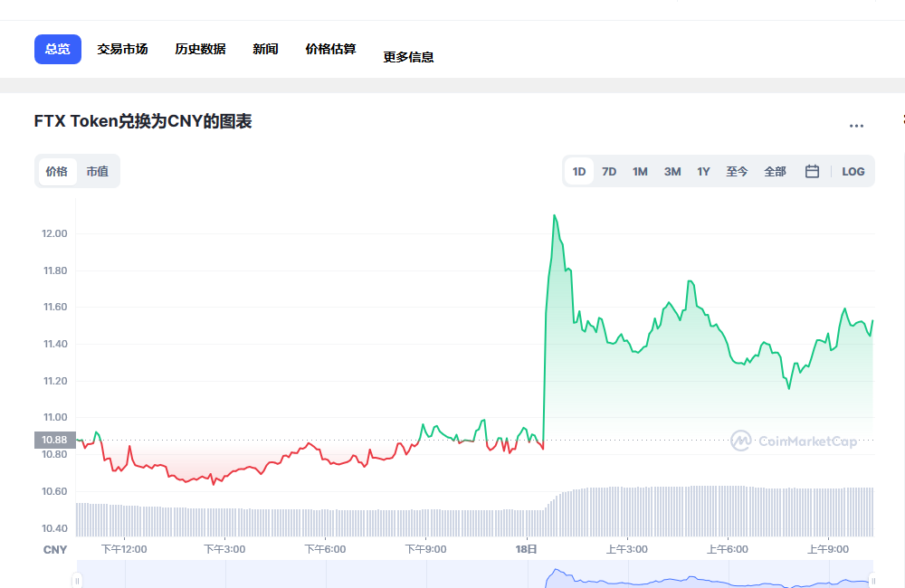Click the 10.40 price axis label
The image size is (905, 588).
54,528
